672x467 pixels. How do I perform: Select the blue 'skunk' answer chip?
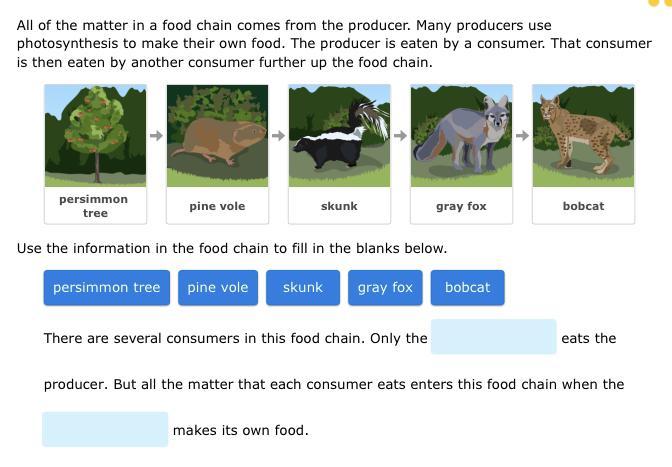coord(303,287)
